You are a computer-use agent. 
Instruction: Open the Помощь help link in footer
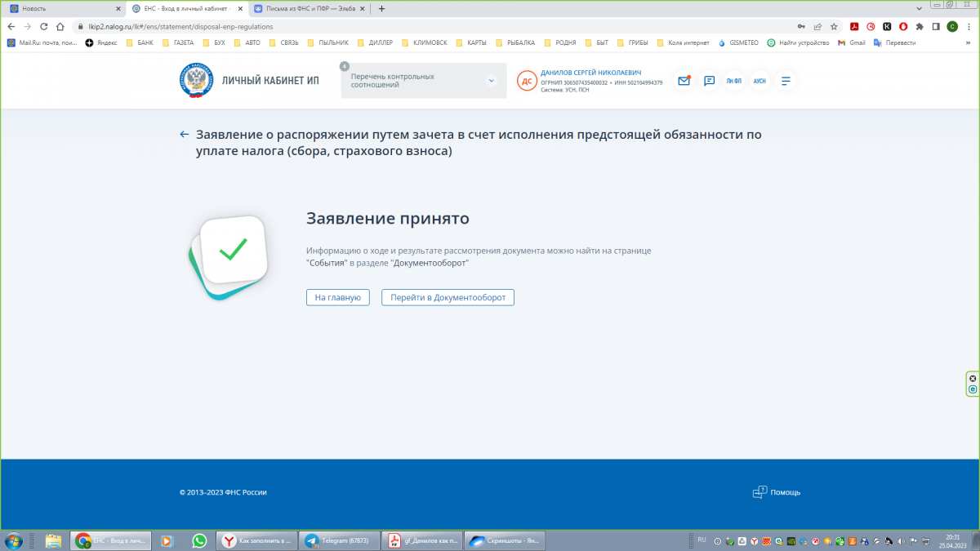click(x=777, y=492)
